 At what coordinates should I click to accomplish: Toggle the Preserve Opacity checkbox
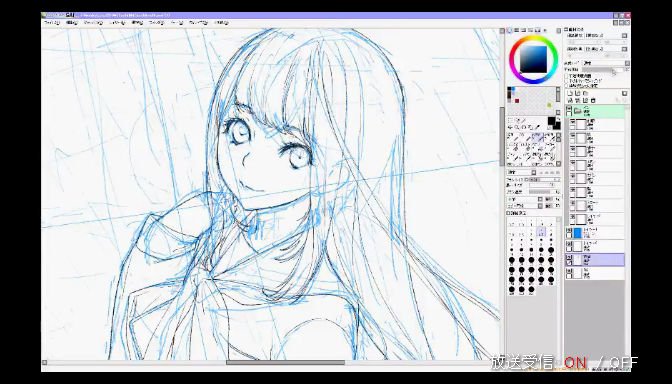tap(566, 76)
